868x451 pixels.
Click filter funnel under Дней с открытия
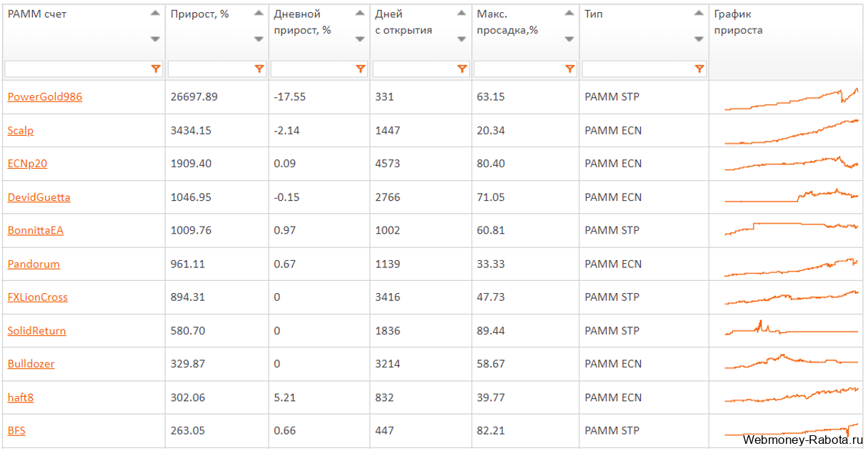(462, 69)
